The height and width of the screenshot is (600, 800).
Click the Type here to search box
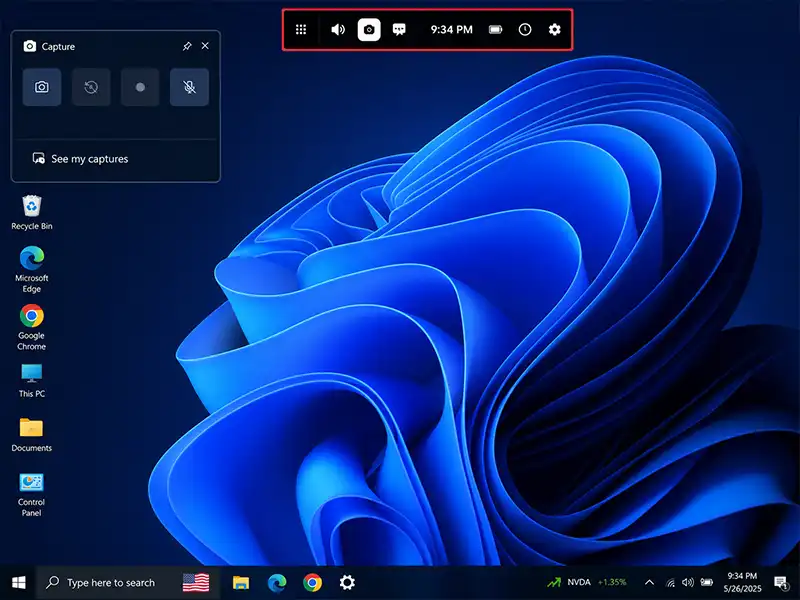128,582
